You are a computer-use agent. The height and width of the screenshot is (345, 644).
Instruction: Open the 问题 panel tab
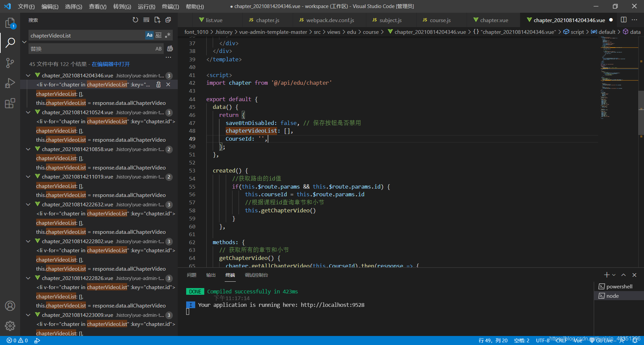click(x=192, y=275)
